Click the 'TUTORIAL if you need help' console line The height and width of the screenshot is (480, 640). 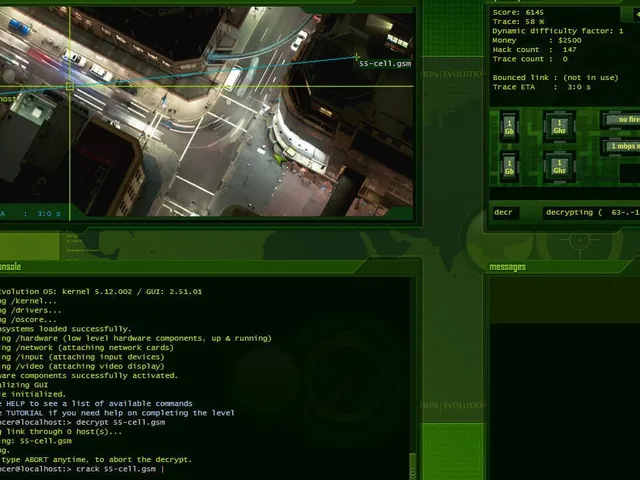pos(117,413)
